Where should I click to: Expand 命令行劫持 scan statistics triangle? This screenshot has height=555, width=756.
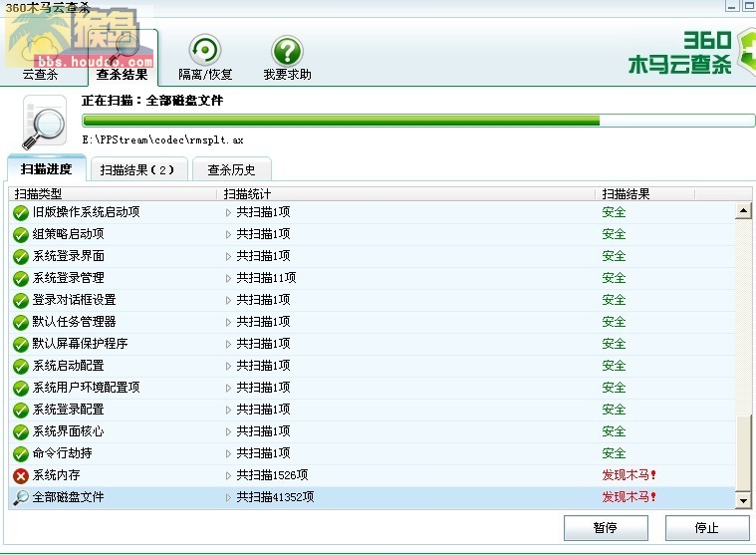pos(228,454)
